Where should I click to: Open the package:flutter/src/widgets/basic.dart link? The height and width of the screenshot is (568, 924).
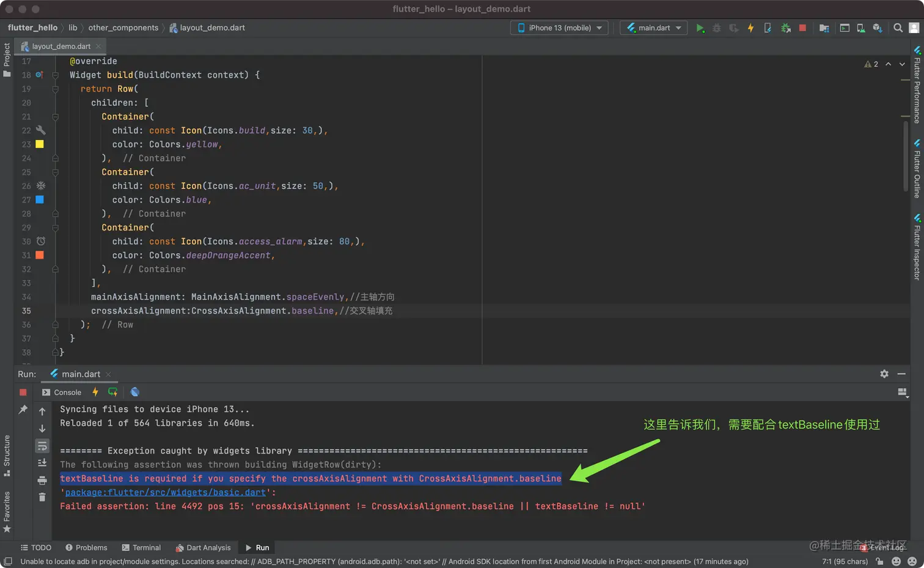pos(166,492)
